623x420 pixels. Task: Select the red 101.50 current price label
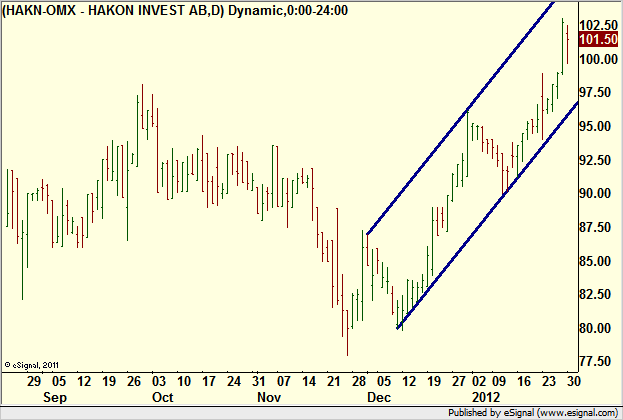598,39
